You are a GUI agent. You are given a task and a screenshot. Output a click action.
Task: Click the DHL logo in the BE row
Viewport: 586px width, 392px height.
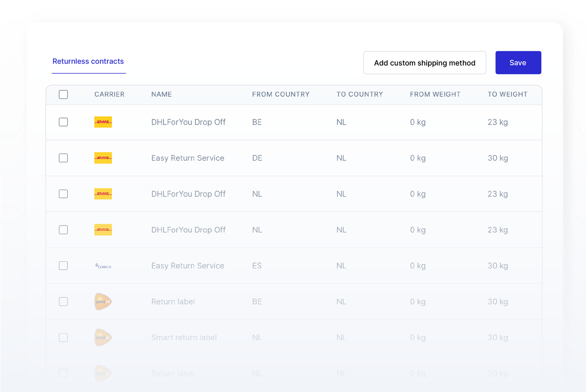(x=103, y=122)
